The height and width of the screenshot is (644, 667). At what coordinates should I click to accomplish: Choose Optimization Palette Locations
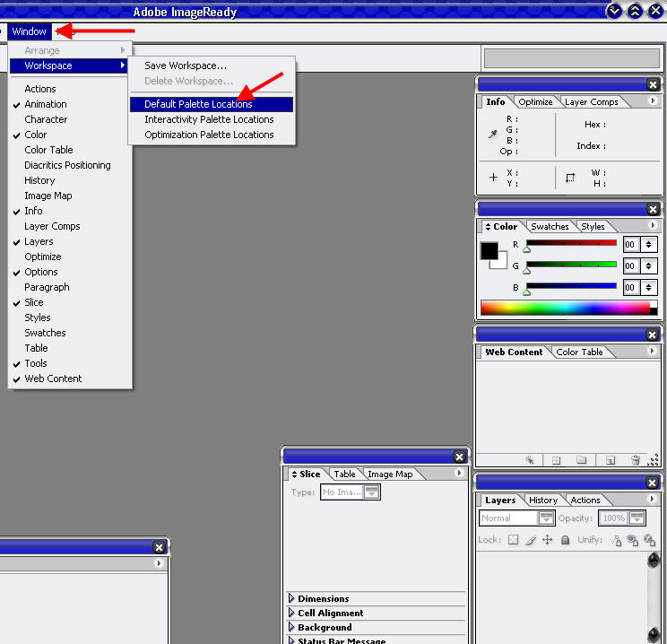click(209, 135)
